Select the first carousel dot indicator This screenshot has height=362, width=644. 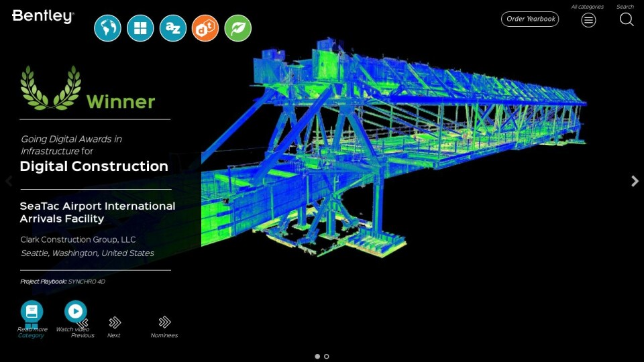point(317,357)
